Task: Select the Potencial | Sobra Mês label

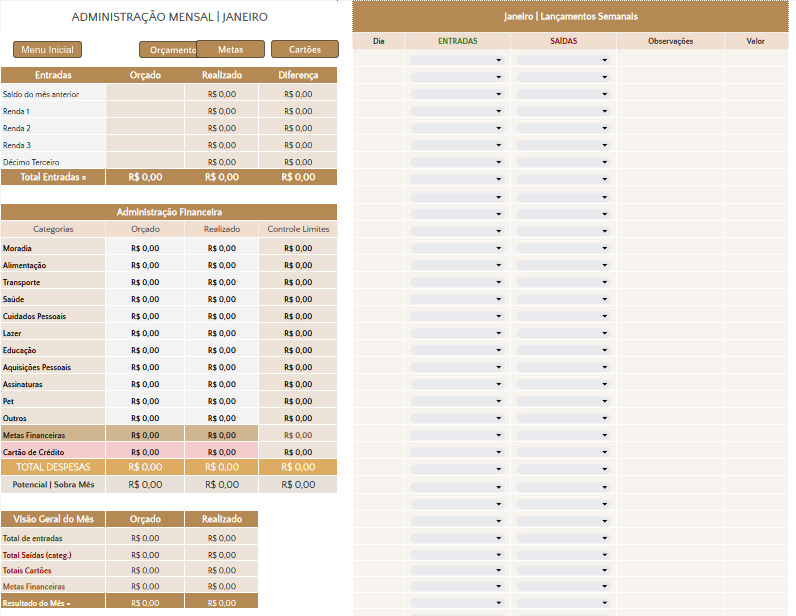Action: coord(53,484)
